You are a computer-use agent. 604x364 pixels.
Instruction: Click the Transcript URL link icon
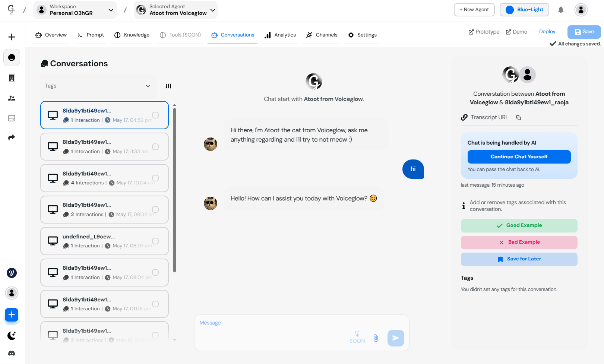tap(464, 117)
